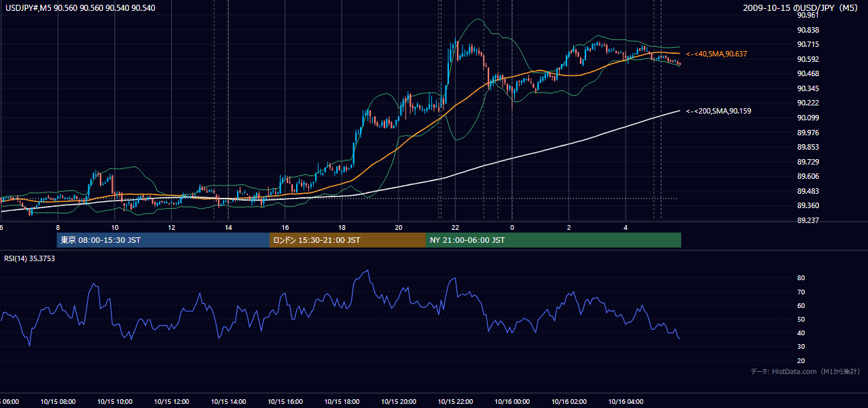The width and height of the screenshot is (868, 408).
Task: Click RSI scale value 30
Action: (x=801, y=347)
